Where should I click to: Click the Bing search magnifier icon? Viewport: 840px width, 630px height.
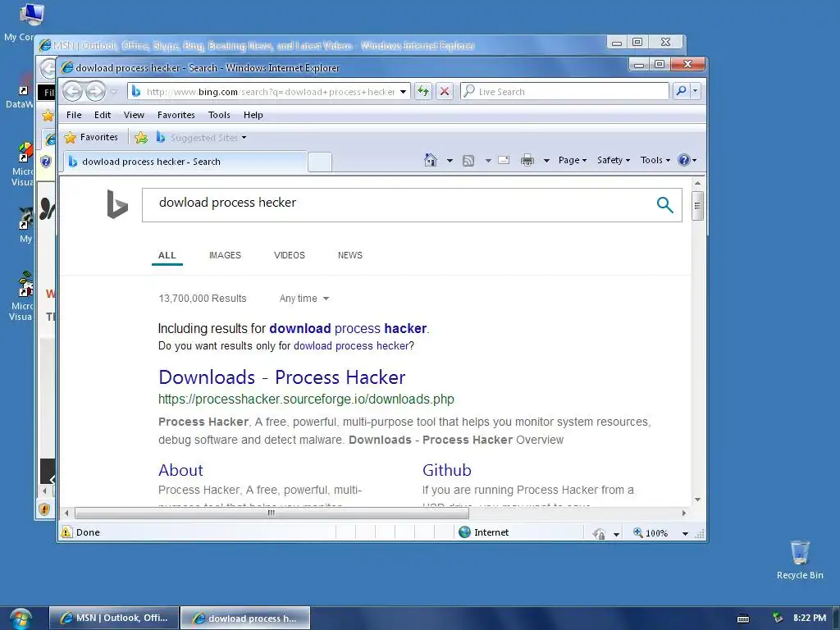pyautogui.click(x=664, y=204)
